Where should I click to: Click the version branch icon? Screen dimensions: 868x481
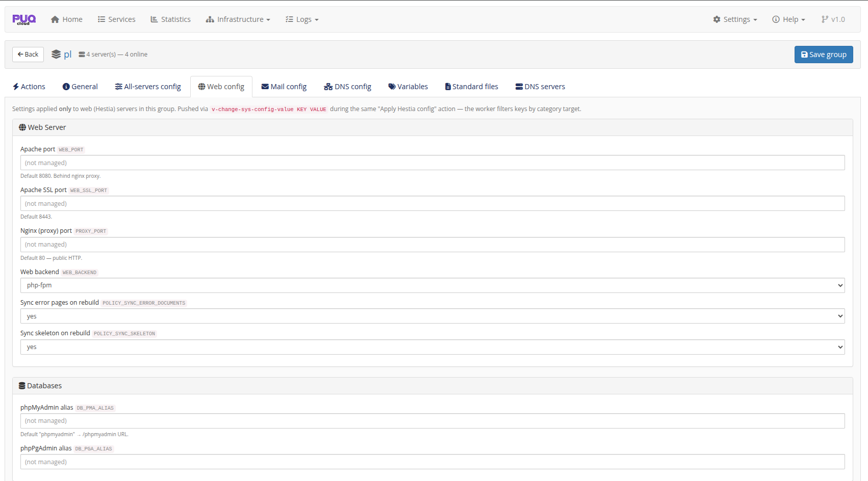(x=825, y=19)
